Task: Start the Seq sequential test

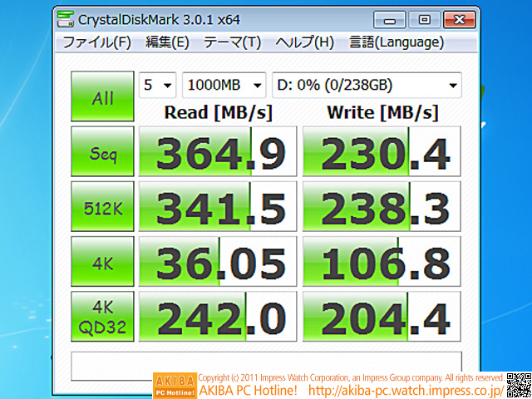Action: coord(102,151)
